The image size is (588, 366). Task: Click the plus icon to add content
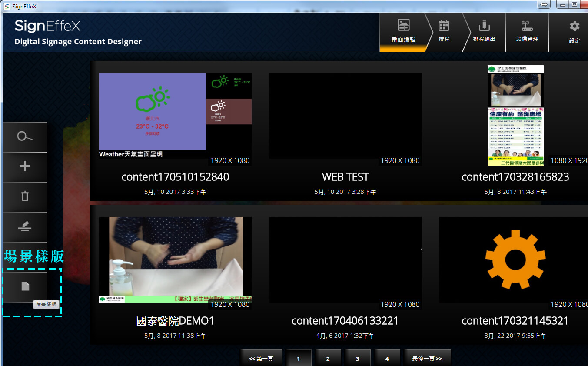coord(25,166)
